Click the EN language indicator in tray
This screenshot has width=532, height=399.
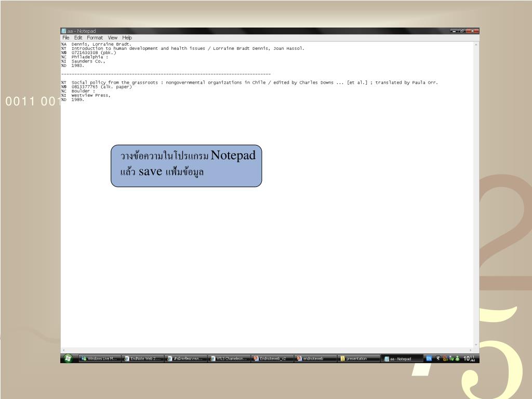[x=429, y=358]
